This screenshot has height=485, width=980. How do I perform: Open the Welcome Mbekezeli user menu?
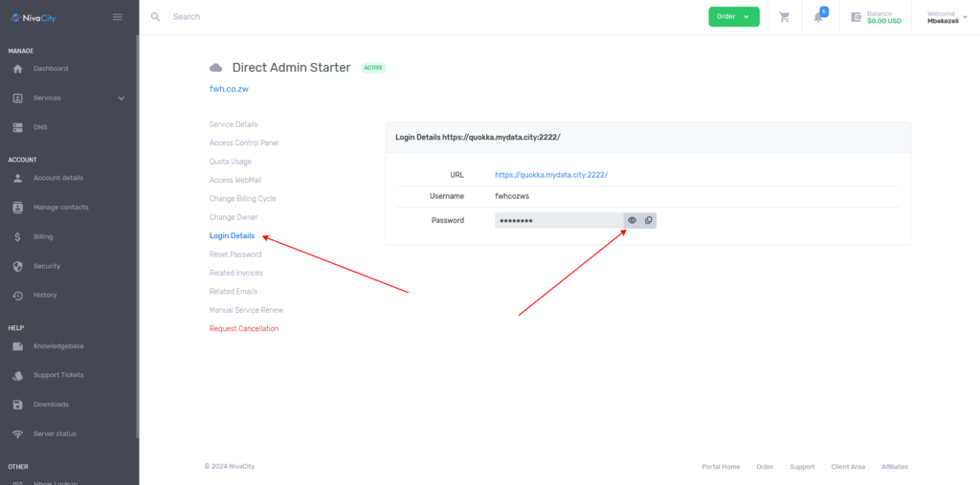[947, 17]
